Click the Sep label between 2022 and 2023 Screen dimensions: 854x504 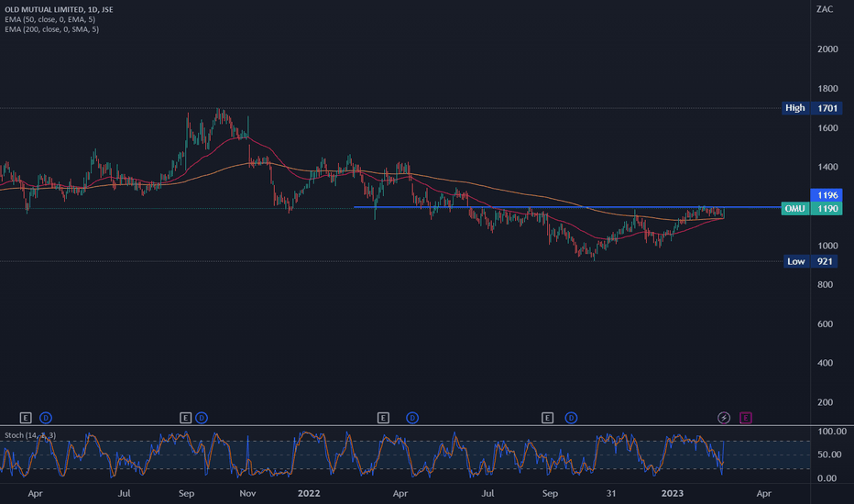tap(550, 493)
